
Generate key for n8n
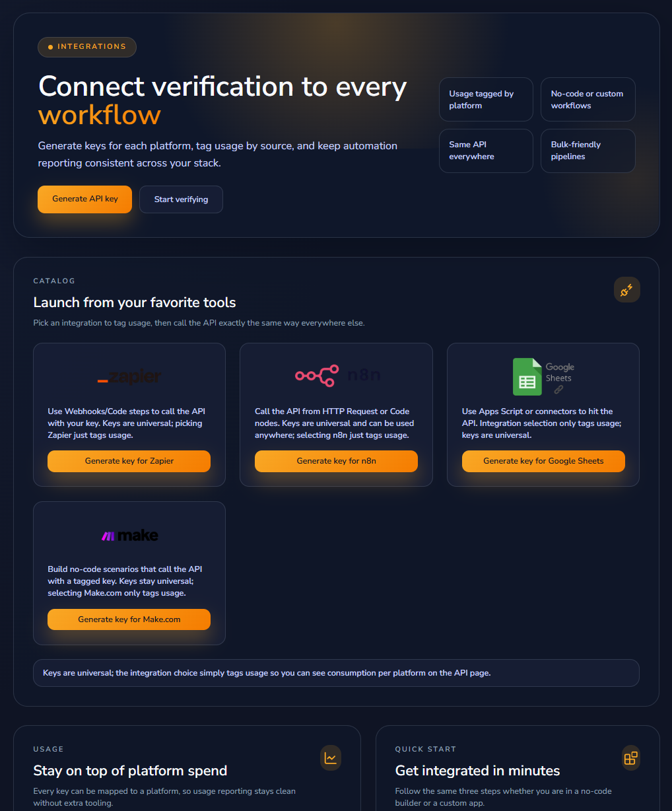click(336, 461)
